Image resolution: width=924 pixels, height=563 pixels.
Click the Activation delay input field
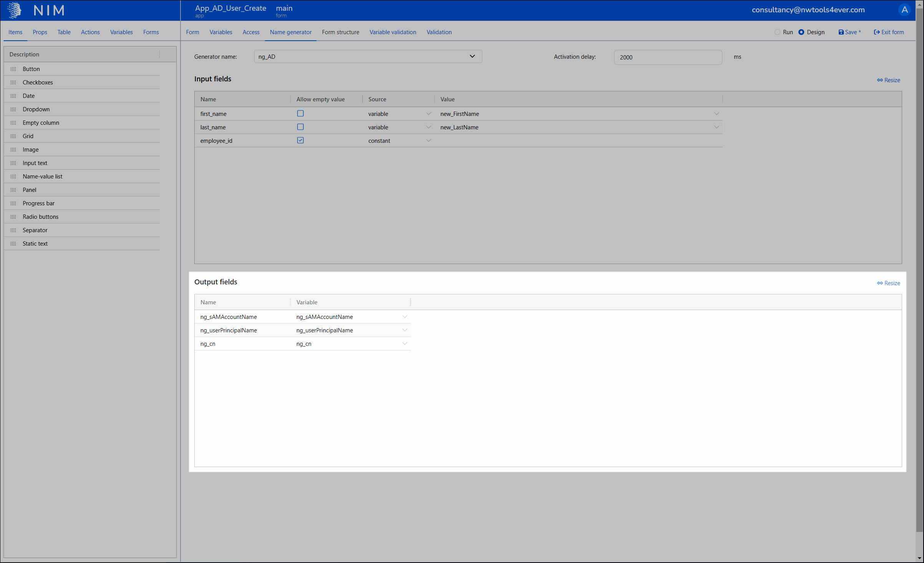click(667, 57)
